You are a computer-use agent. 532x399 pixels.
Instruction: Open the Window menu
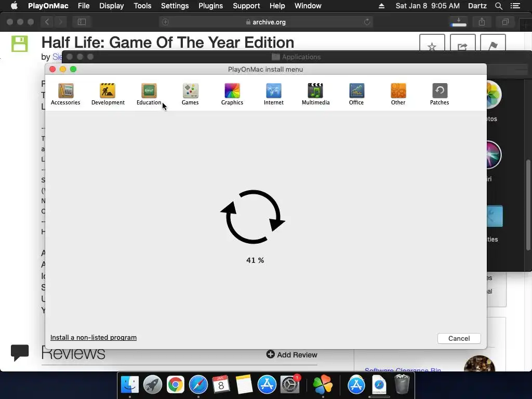point(308,6)
